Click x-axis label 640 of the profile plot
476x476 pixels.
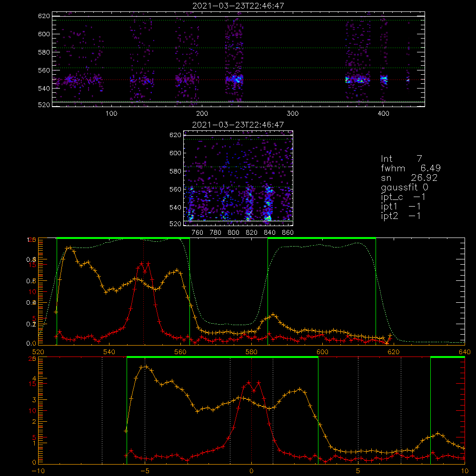pos(465,352)
